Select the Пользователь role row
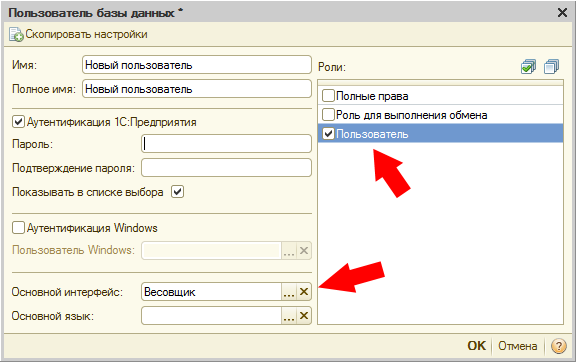576x362 pixels. click(440, 134)
